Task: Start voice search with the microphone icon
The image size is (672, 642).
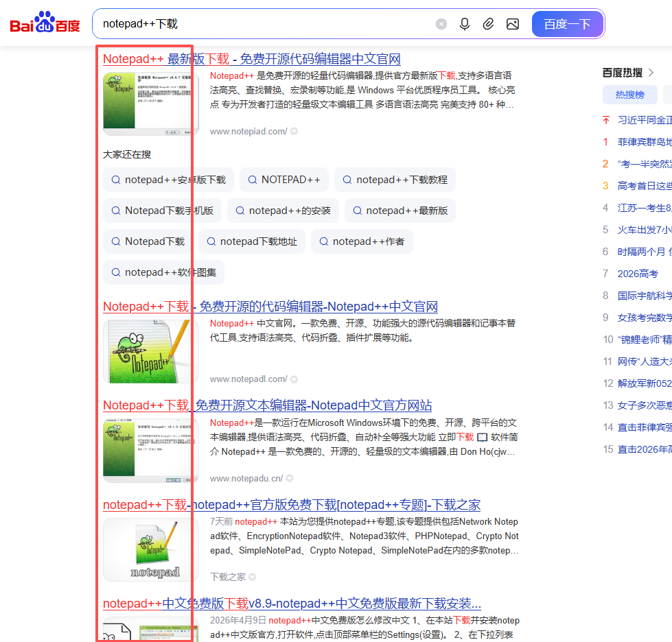Action: 464,24
